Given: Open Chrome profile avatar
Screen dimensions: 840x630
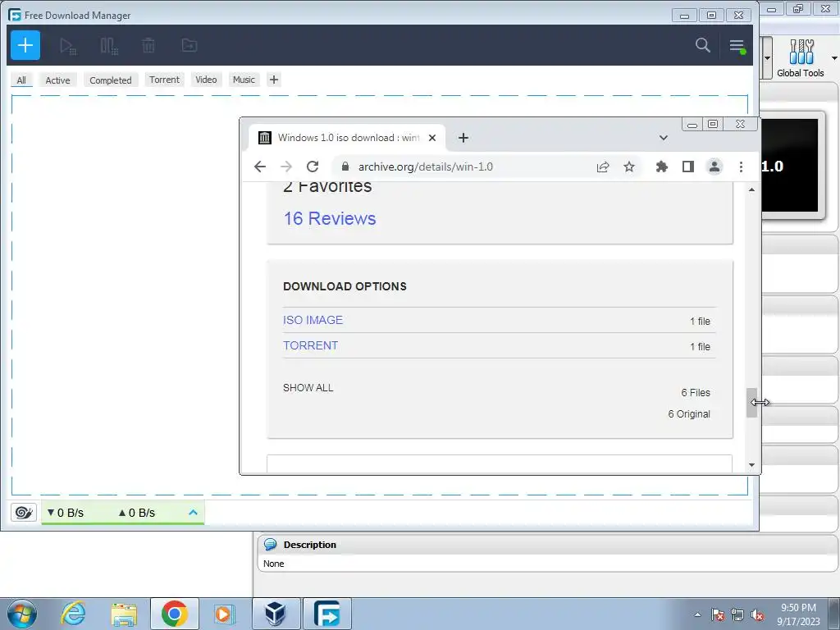Looking at the screenshot, I should tap(714, 167).
